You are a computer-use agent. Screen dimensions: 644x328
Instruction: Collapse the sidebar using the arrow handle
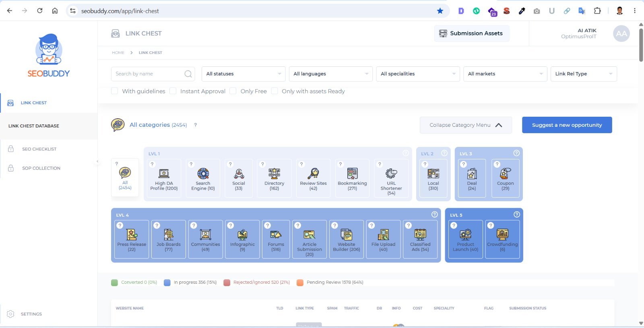pos(97,161)
